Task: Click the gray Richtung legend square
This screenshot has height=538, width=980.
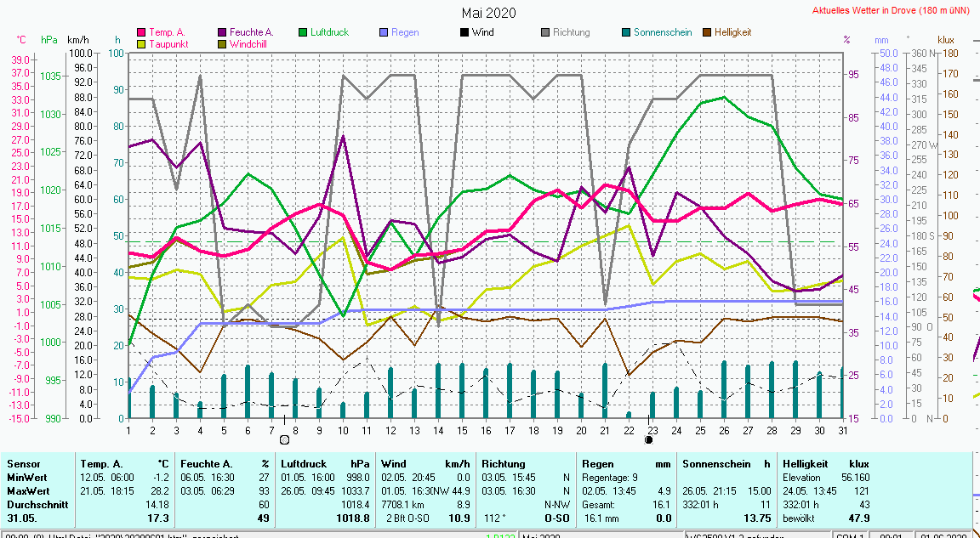Action: [x=545, y=33]
